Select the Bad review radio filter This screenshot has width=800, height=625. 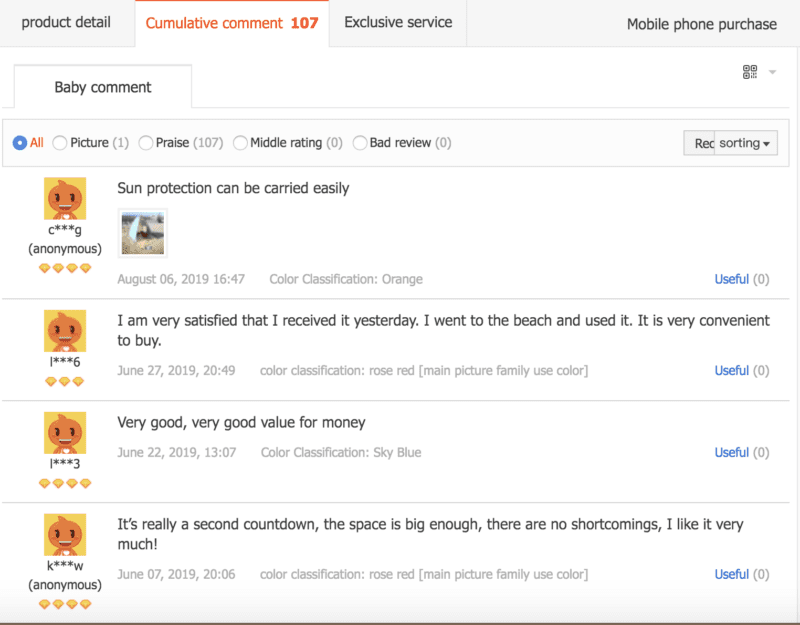[x=360, y=143]
